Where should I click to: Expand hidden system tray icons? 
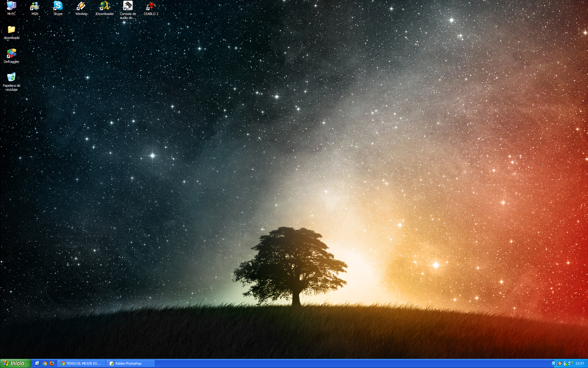(554, 363)
